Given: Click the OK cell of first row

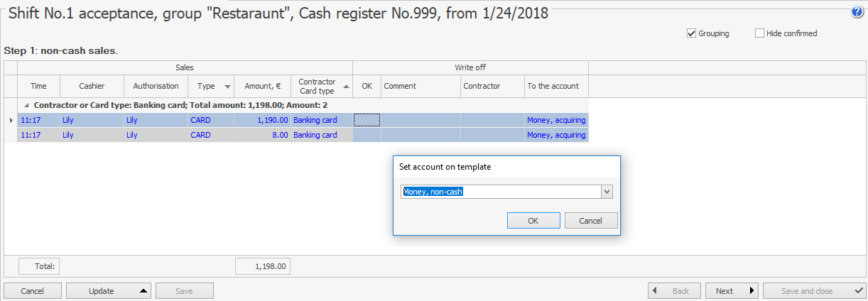Looking at the screenshot, I should [367, 120].
